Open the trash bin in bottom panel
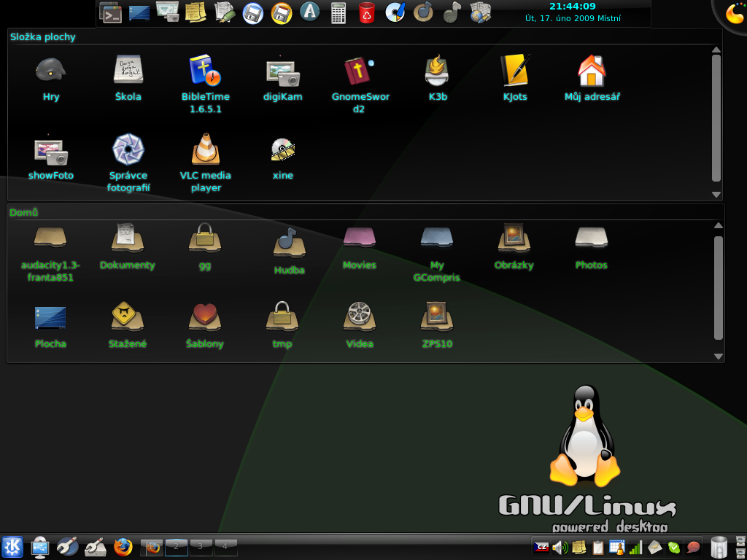This screenshot has height=560, width=747. 719,548
